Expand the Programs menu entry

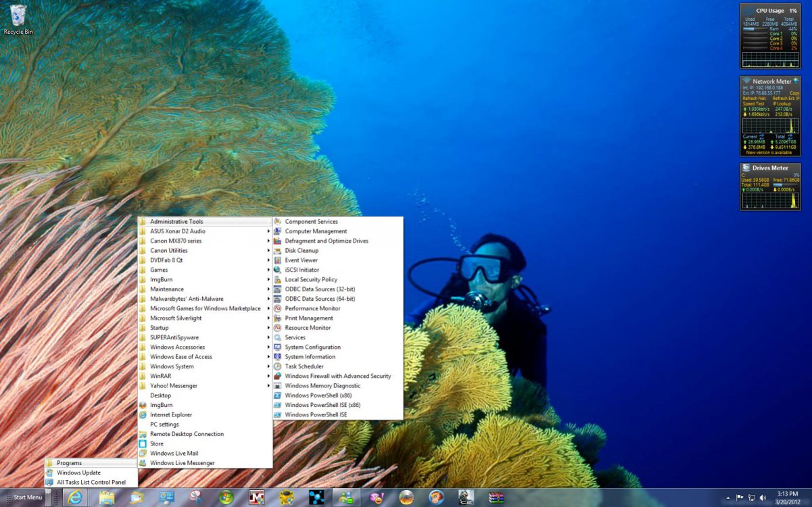(x=91, y=463)
